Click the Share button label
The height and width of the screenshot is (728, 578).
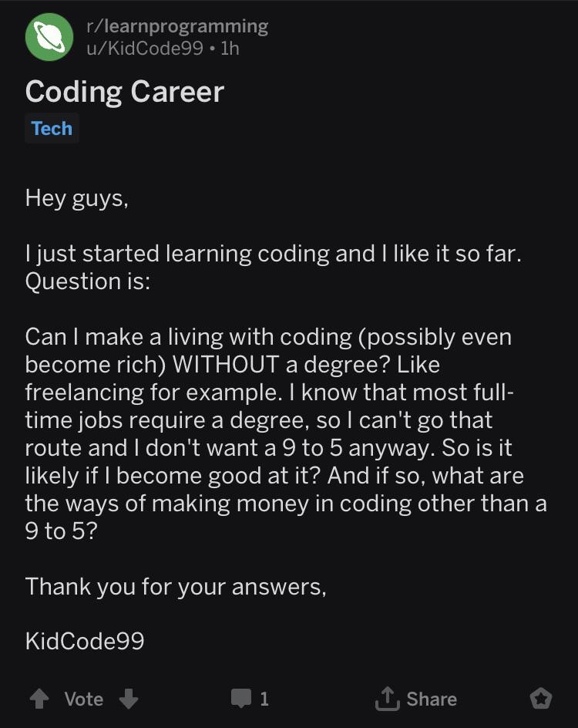point(432,699)
